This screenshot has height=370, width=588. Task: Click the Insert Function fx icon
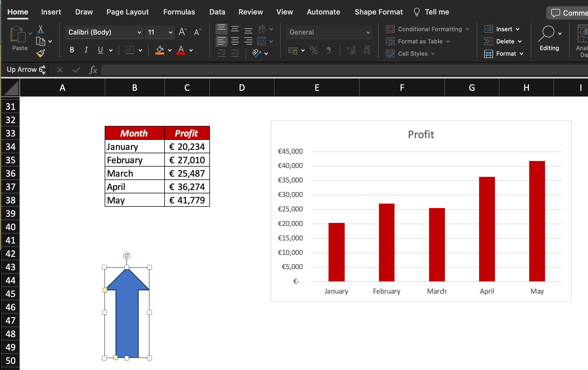click(x=93, y=70)
